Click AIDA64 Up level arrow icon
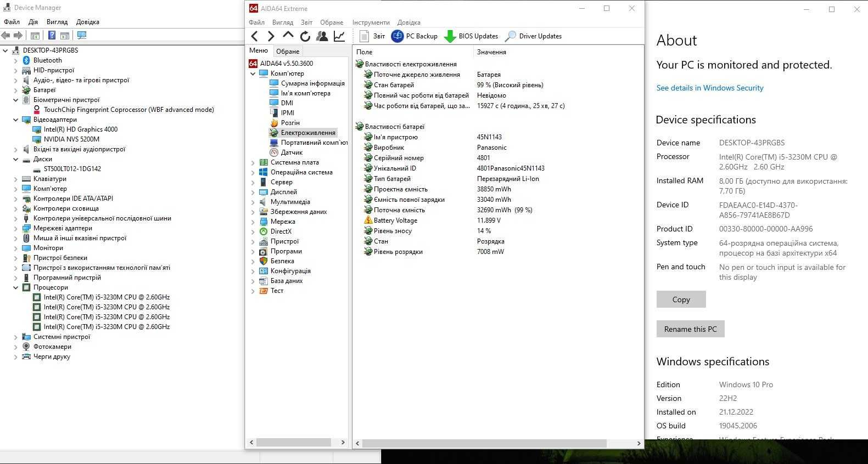 (288, 36)
